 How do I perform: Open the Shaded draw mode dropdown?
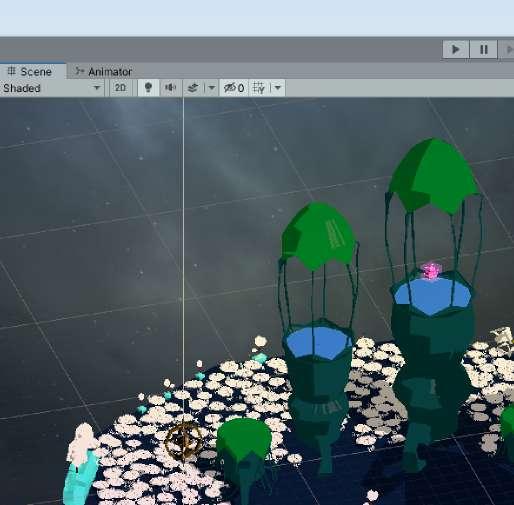(x=52, y=88)
